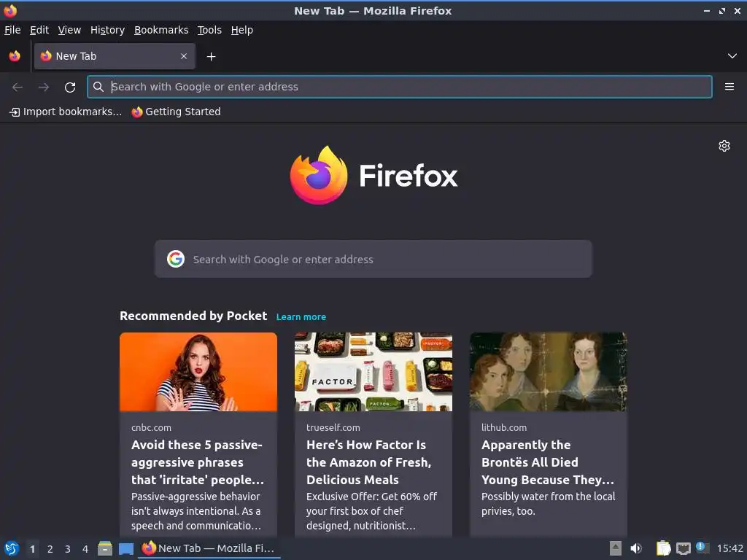Focus the top address bar field

[x=400, y=87]
